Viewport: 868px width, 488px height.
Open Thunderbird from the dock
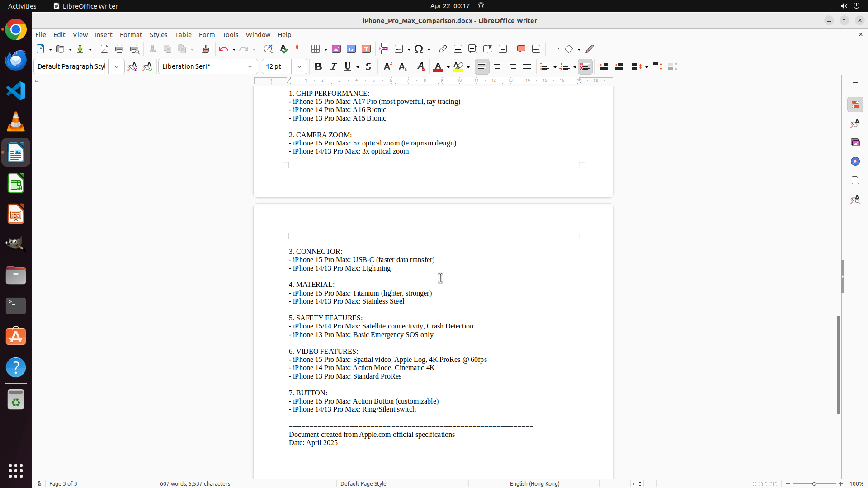[x=16, y=60]
